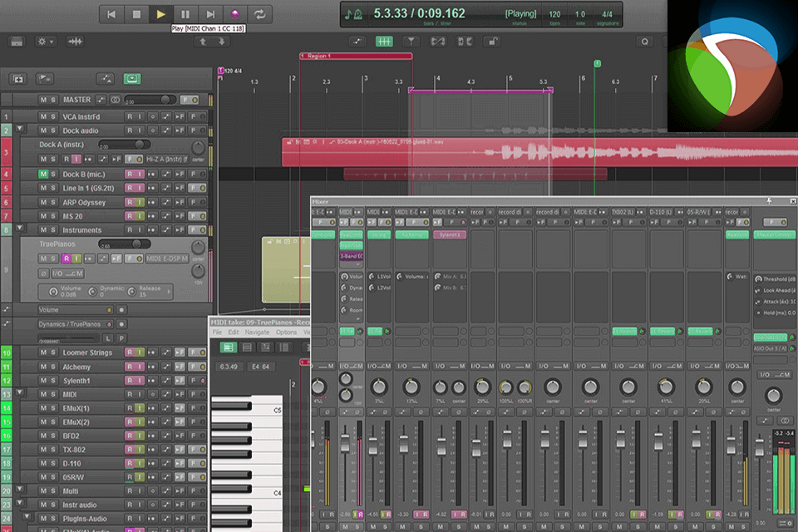Click the docker icon at top-left toolbar
798x532 pixels.
(x=16, y=42)
